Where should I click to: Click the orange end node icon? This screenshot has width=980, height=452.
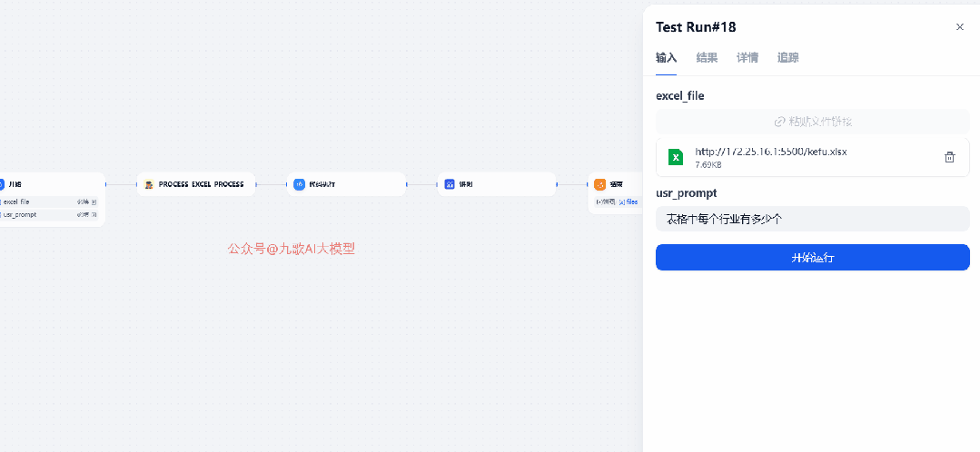(600, 184)
